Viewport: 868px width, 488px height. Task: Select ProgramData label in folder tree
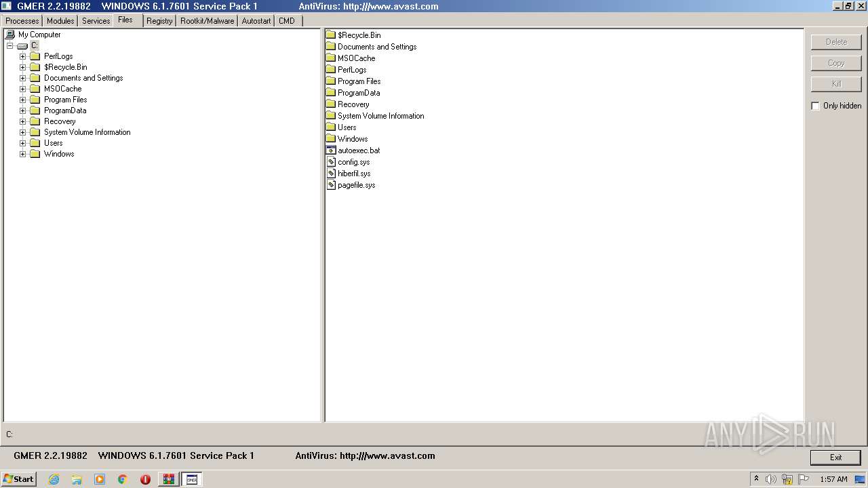(65, 110)
